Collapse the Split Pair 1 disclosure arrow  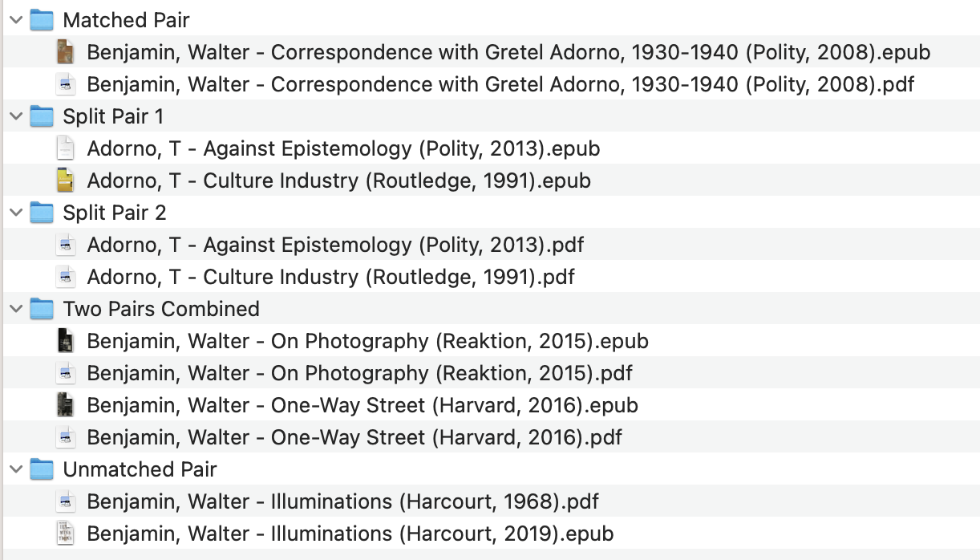click(15, 116)
